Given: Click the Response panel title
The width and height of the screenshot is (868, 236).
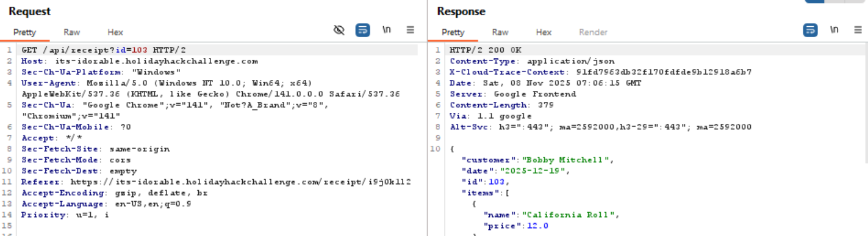Looking at the screenshot, I should [461, 12].
